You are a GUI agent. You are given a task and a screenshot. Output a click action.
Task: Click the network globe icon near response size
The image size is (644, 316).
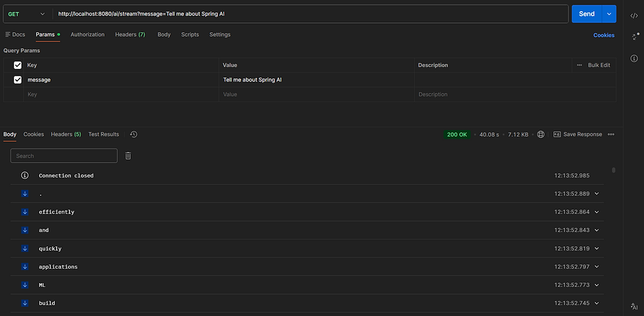(541, 134)
